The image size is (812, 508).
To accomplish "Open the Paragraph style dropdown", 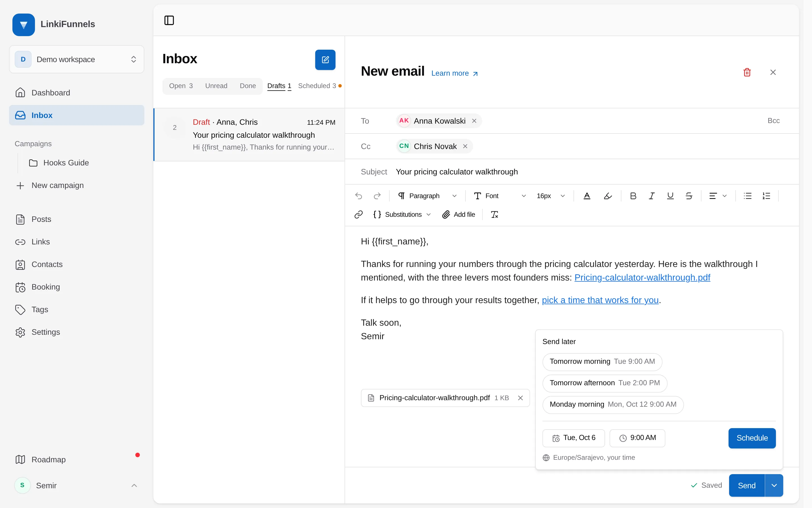I will (x=427, y=196).
